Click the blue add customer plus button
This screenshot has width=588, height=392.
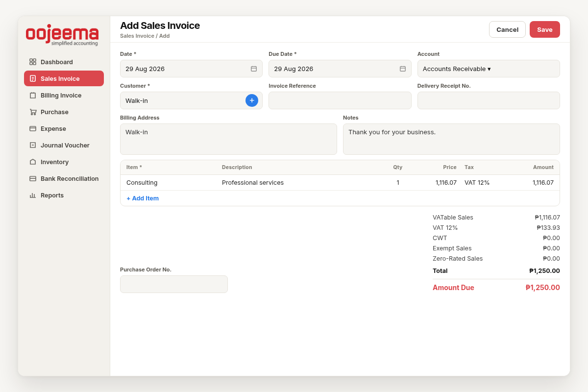tap(252, 100)
